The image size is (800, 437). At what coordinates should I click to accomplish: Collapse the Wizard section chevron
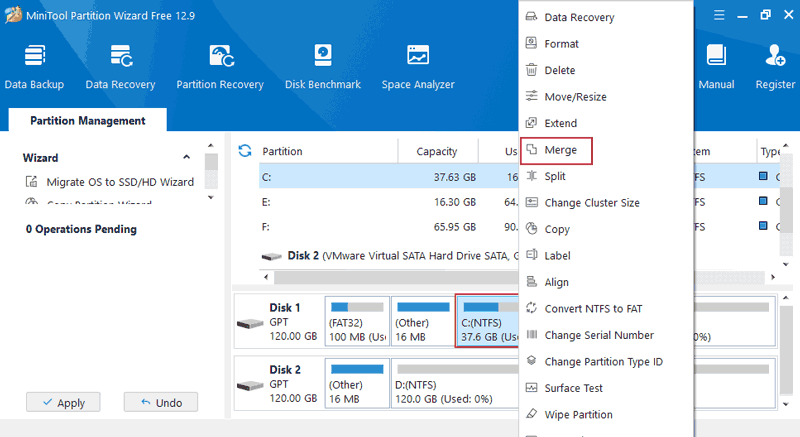click(x=186, y=158)
